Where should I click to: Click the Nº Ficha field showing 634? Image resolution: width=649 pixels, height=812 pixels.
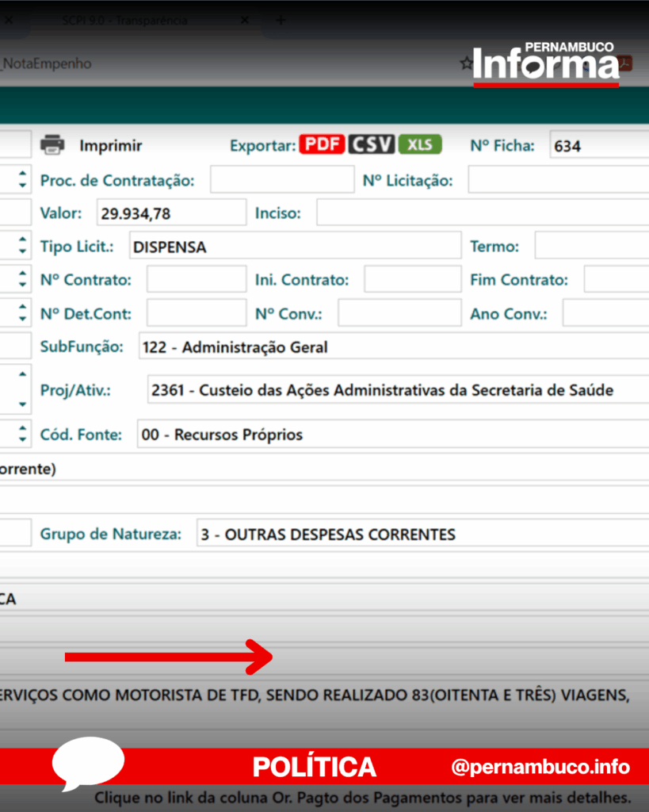coord(598,146)
